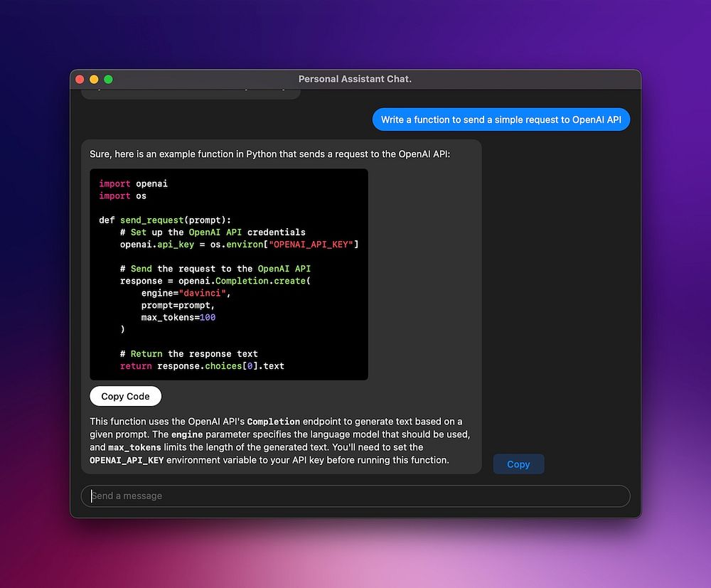This screenshot has height=588, width=711.
Task: Close the Personal Assistant Chat window
Action: [80, 80]
